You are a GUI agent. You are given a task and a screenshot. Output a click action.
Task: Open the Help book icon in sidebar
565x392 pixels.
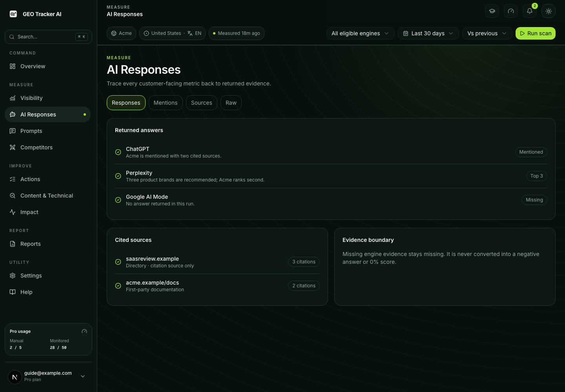(13, 292)
